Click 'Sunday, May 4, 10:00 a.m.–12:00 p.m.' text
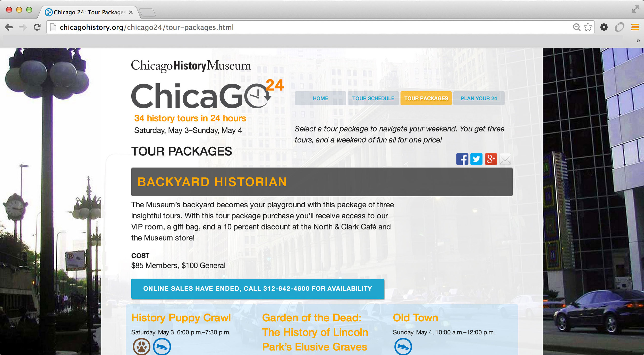Viewport: 644px width, 355px height. (x=444, y=332)
